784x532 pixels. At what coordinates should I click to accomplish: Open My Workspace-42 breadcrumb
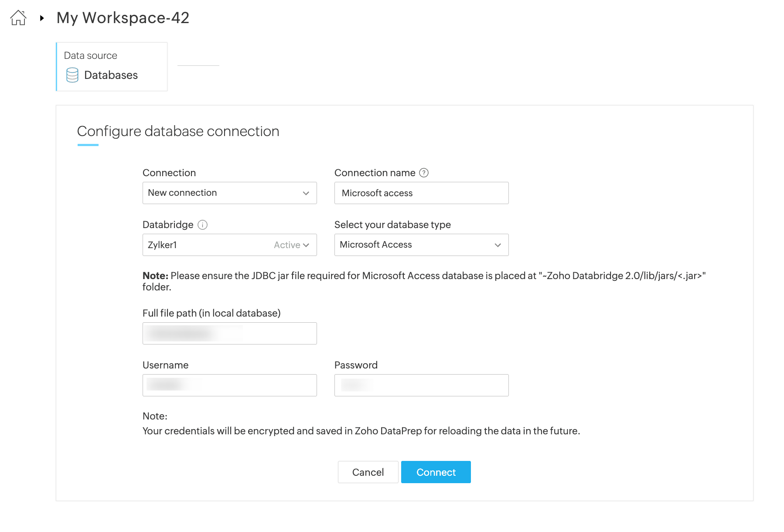123,18
